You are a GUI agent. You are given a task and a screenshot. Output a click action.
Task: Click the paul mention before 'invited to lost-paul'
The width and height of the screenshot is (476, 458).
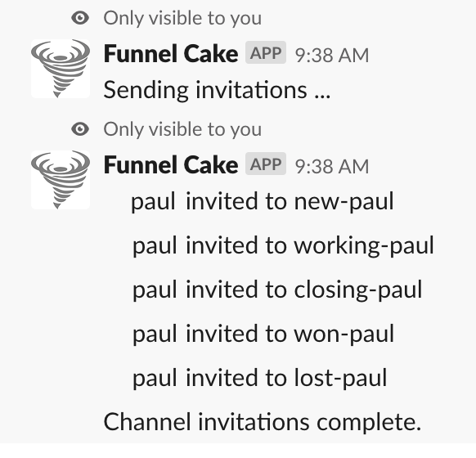click(x=155, y=379)
